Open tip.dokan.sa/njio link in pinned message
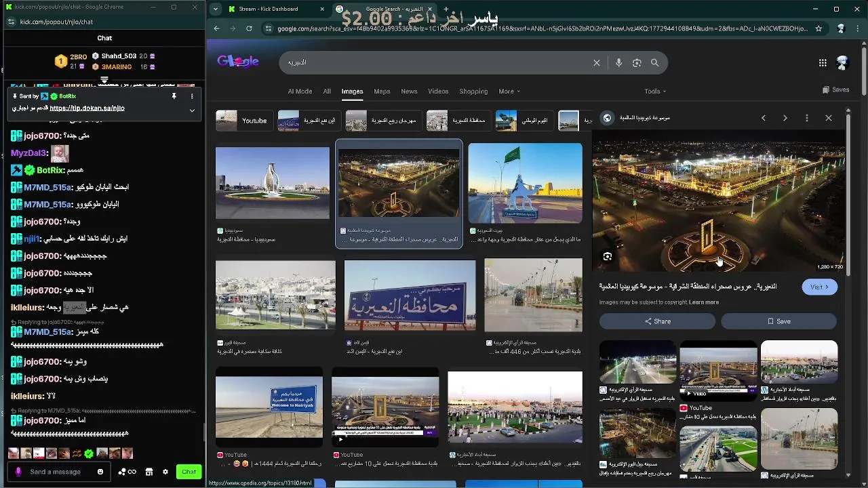This screenshot has width=868, height=488. [x=87, y=108]
